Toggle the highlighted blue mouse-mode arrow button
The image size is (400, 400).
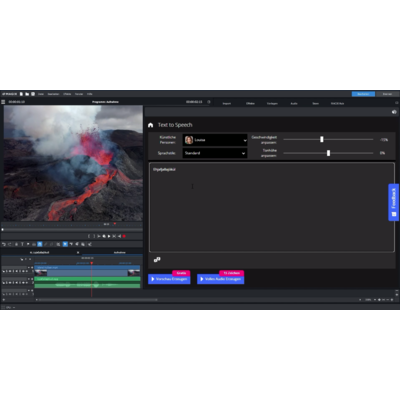click(x=65, y=244)
